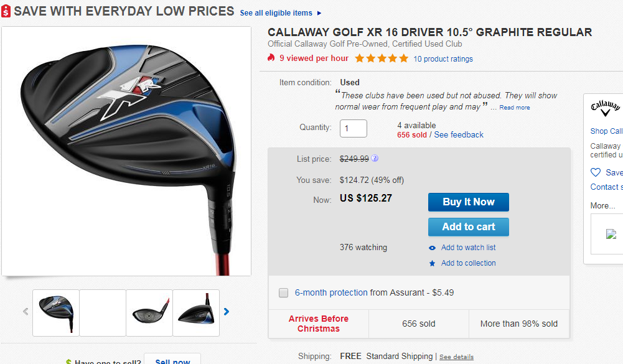Click the Callaway seller logo
This screenshot has height=364, width=623.
tap(606, 108)
